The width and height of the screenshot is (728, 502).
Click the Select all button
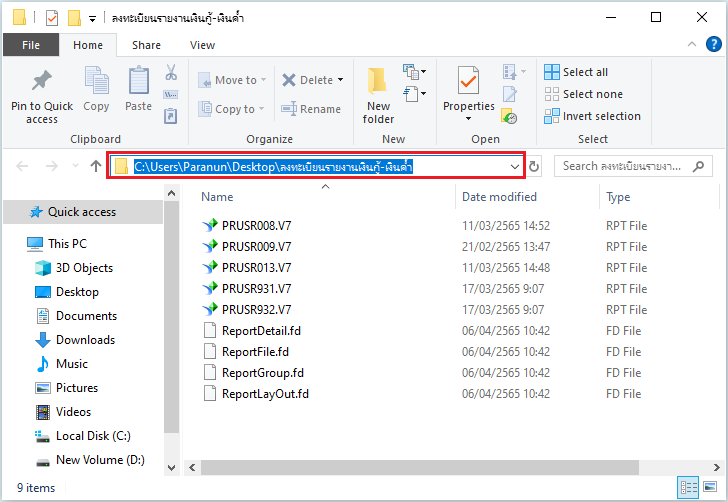point(576,72)
